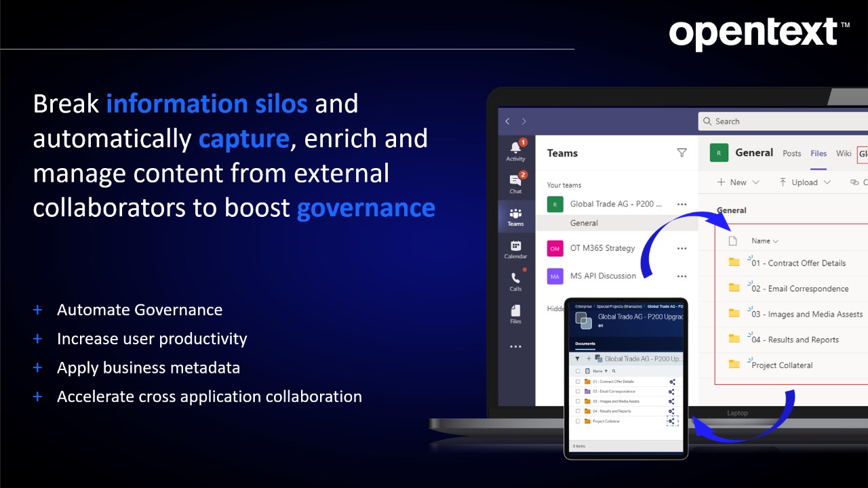Click share icon for Project Collateral on tablet
Screen dimensions: 868x488
click(x=672, y=422)
